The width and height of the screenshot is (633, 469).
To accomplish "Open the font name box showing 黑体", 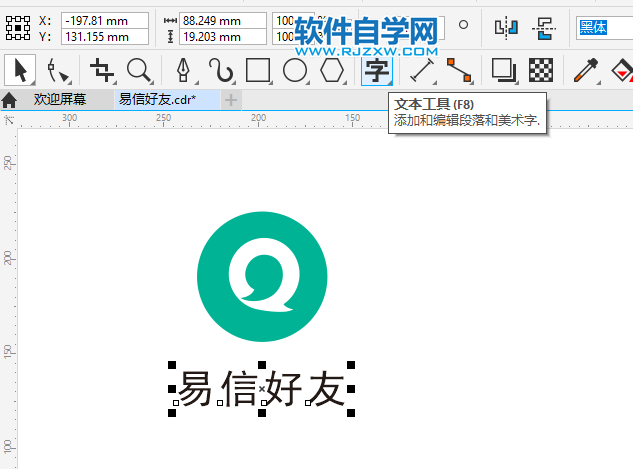I will click(x=604, y=27).
